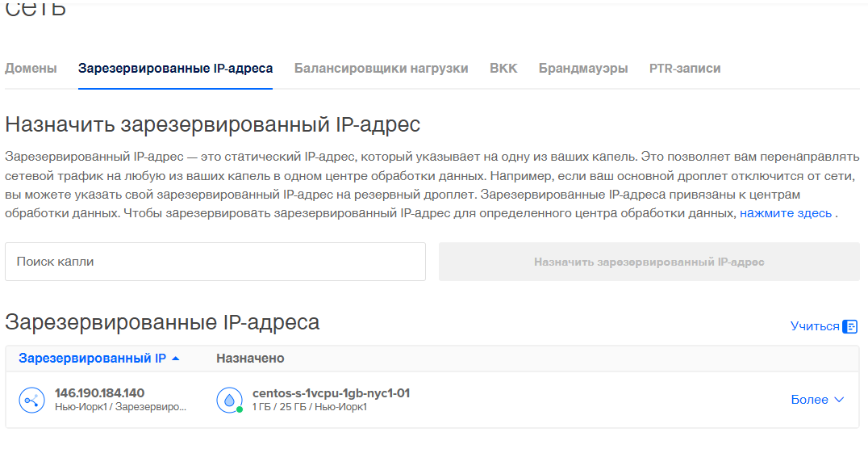Select the Зарезервированные IP-адреса tab
The height and width of the screenshot is (449, 868).
tap(175, 69)
